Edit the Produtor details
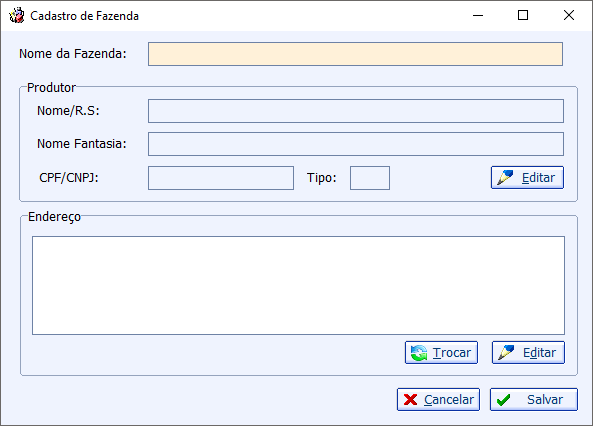593x426 pixels. point(527,177)
